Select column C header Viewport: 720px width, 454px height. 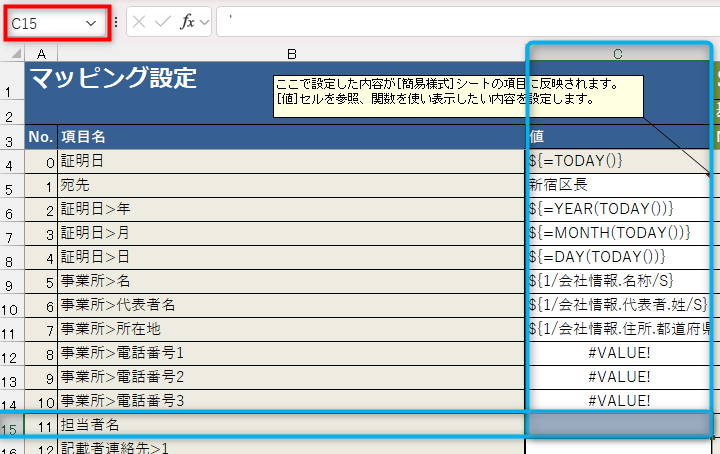618,53
